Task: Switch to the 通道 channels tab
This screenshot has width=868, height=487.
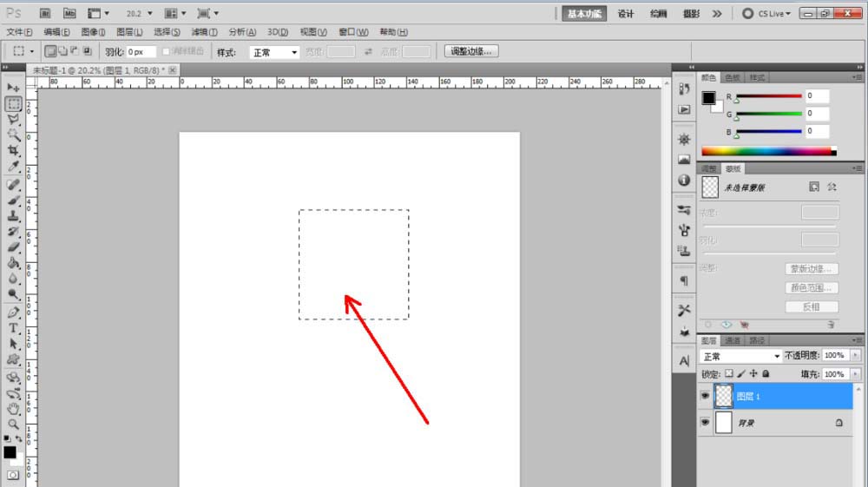Action: 733,340
